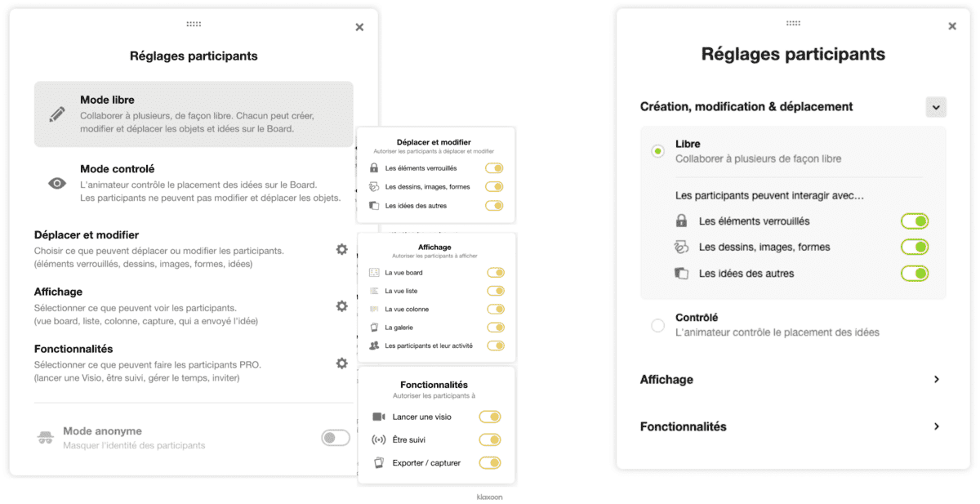
Task: Choose the Mode libre option
Action: [194, 114]
